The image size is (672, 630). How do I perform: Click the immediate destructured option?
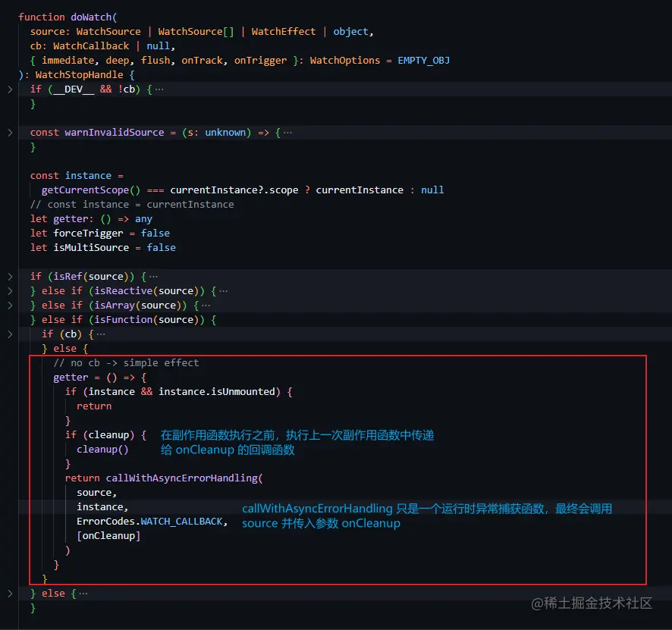68,61
